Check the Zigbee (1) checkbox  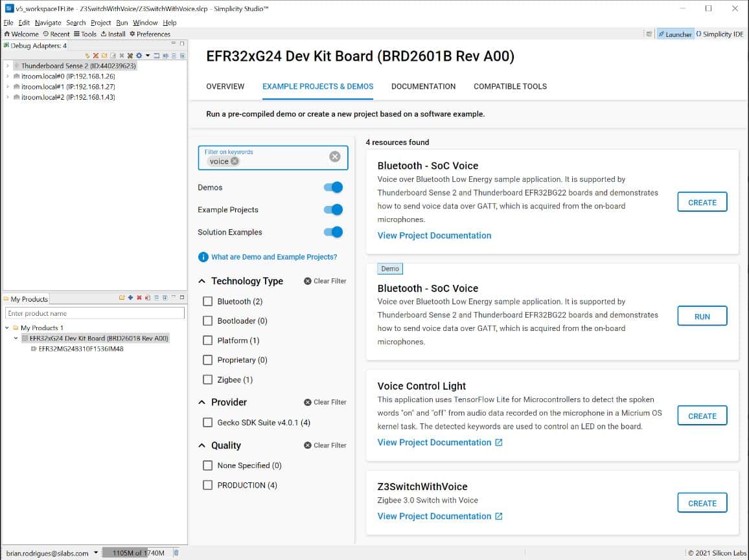point(208,379)
